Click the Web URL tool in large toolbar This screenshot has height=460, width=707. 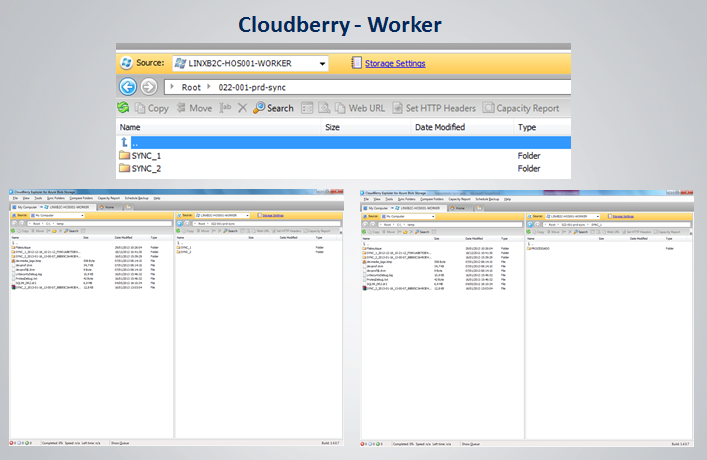coord(360,108)
